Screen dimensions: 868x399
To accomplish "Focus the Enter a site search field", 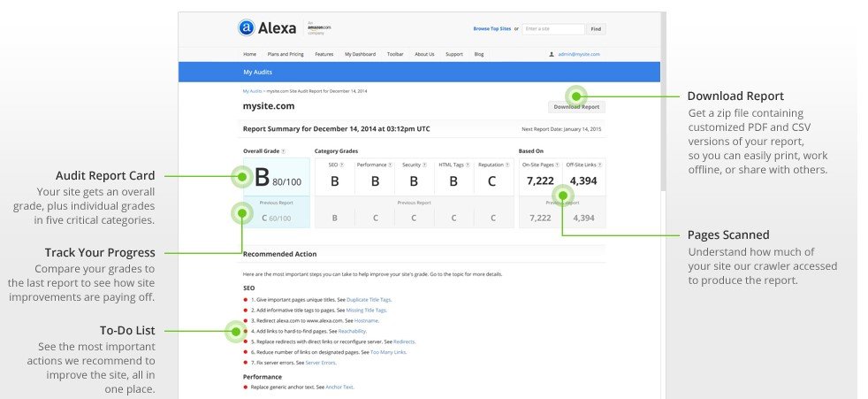I will [553, 29].
